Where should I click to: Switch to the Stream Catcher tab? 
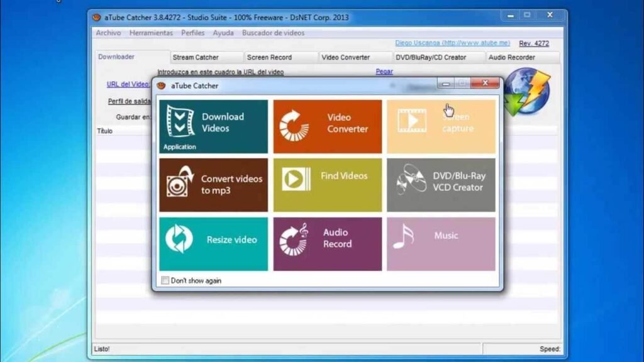[206, 57]
